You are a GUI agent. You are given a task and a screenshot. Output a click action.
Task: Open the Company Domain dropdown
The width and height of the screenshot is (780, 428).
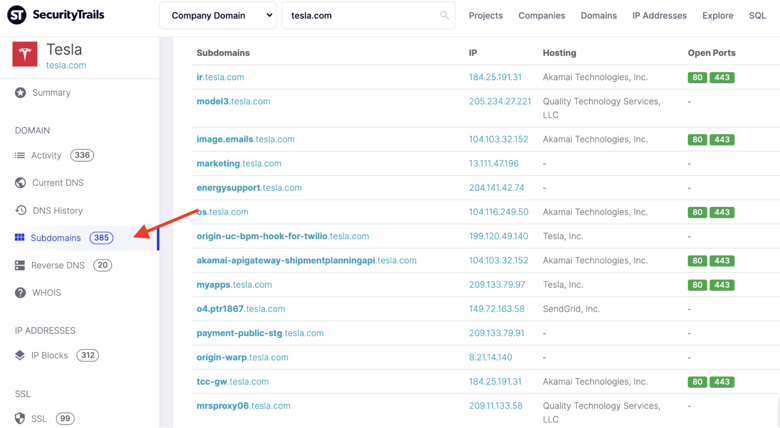218,15
